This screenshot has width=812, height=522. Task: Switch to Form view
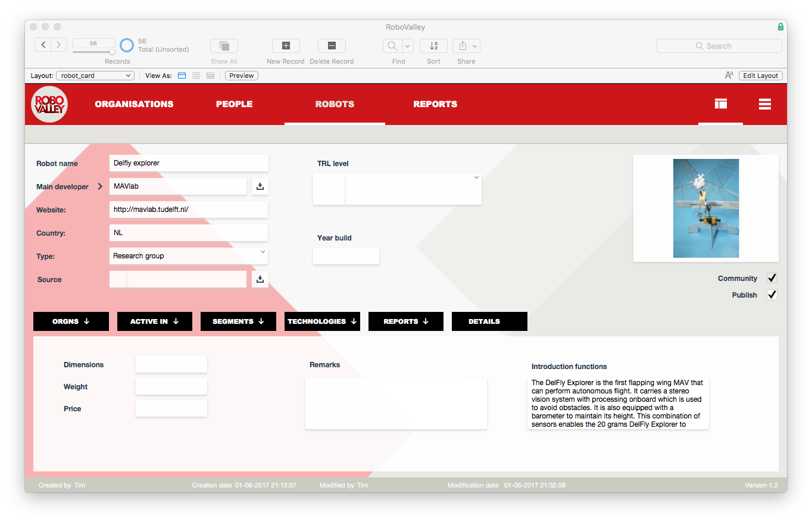coord(182,76)
